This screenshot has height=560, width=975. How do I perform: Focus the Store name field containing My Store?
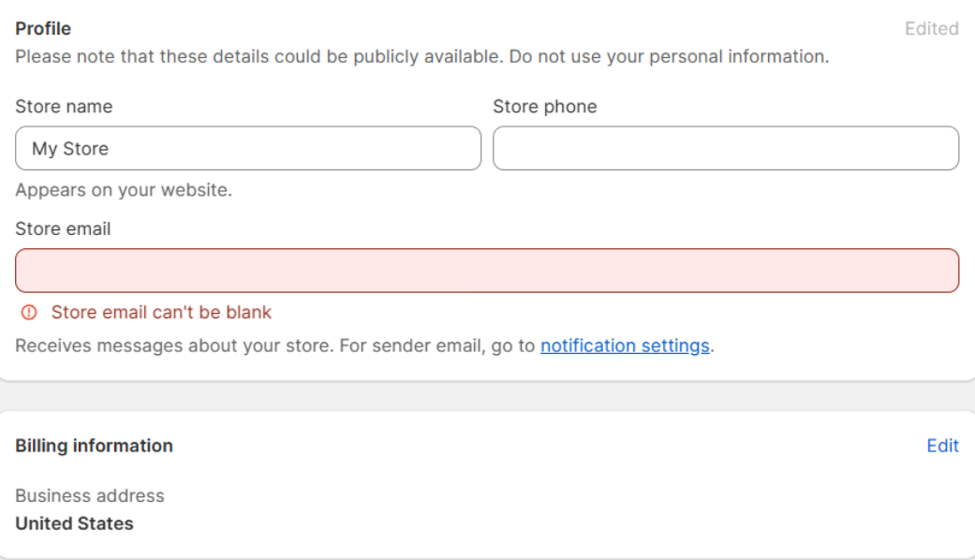point(248,149)
